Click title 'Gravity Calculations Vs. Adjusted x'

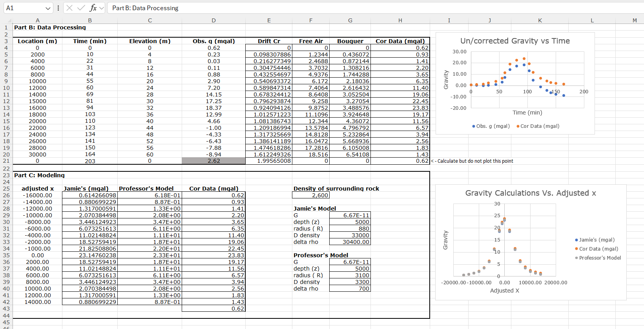coord(531,193)
